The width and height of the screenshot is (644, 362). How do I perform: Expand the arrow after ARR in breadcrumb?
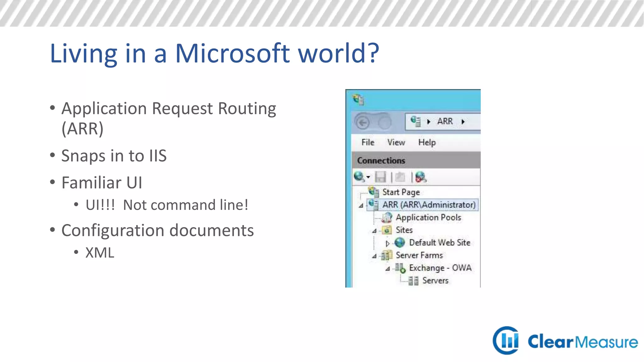pyautogui.click(x=463, y=122)
